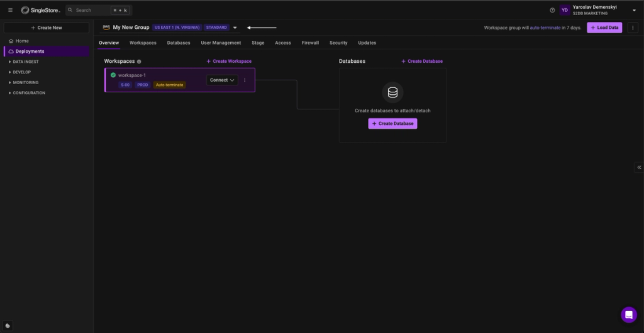Open the help question mark icon

552,10
